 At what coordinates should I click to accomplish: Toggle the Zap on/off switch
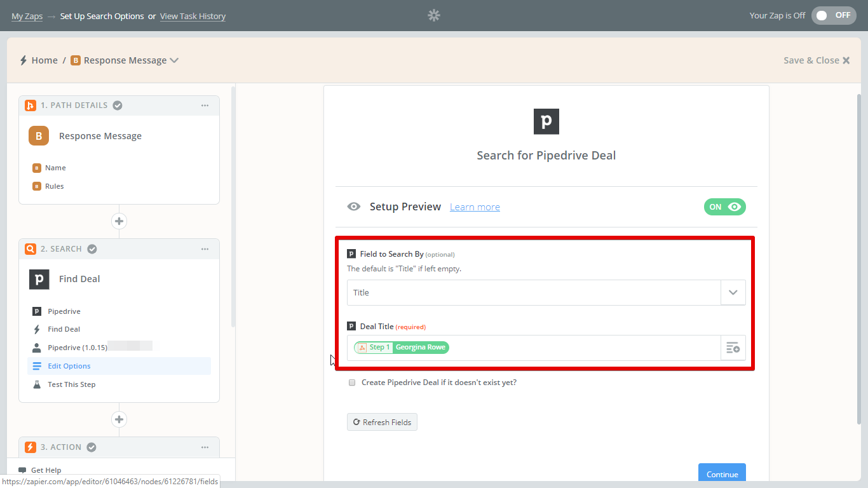pyautogui.click(x=834, y=16)
